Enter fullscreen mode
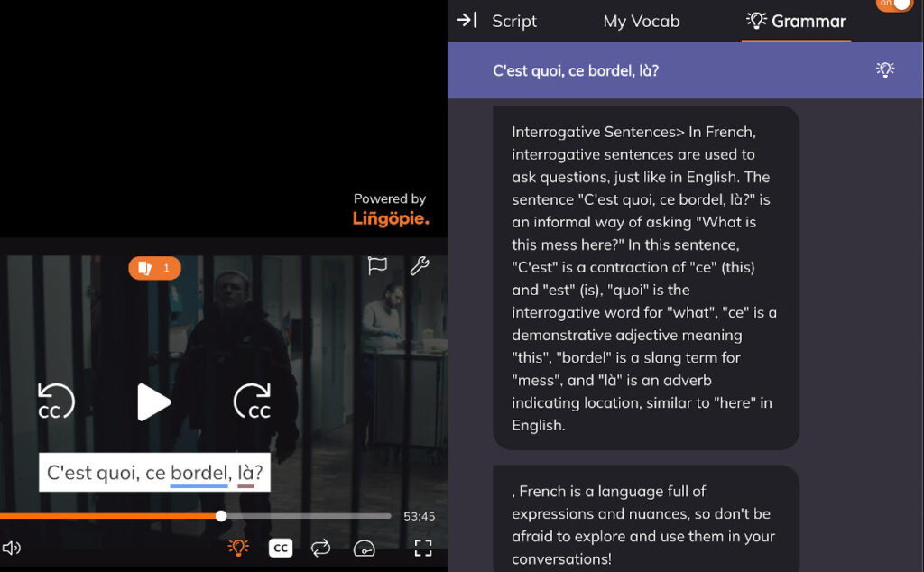924x572 pixels. point(423,548)
